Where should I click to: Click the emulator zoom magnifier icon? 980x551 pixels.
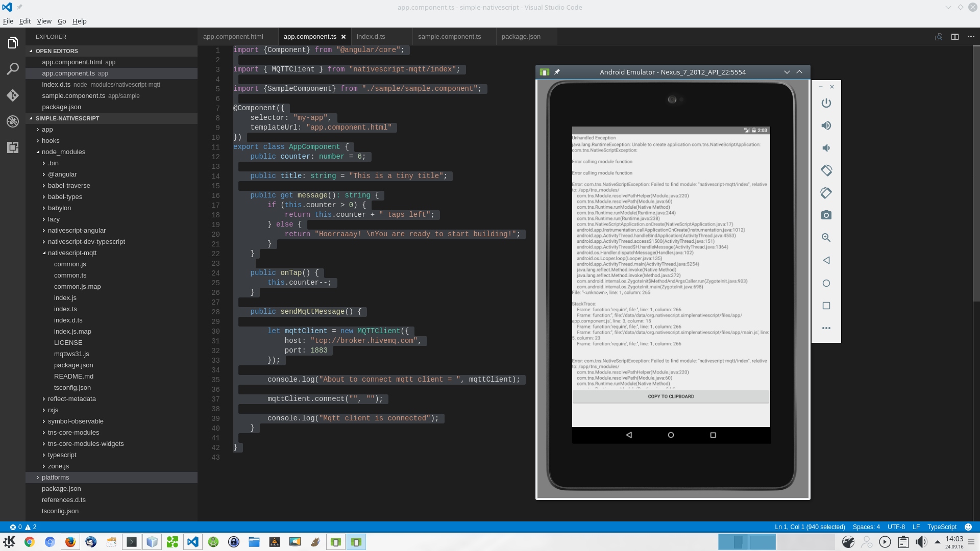click(826, 238)
